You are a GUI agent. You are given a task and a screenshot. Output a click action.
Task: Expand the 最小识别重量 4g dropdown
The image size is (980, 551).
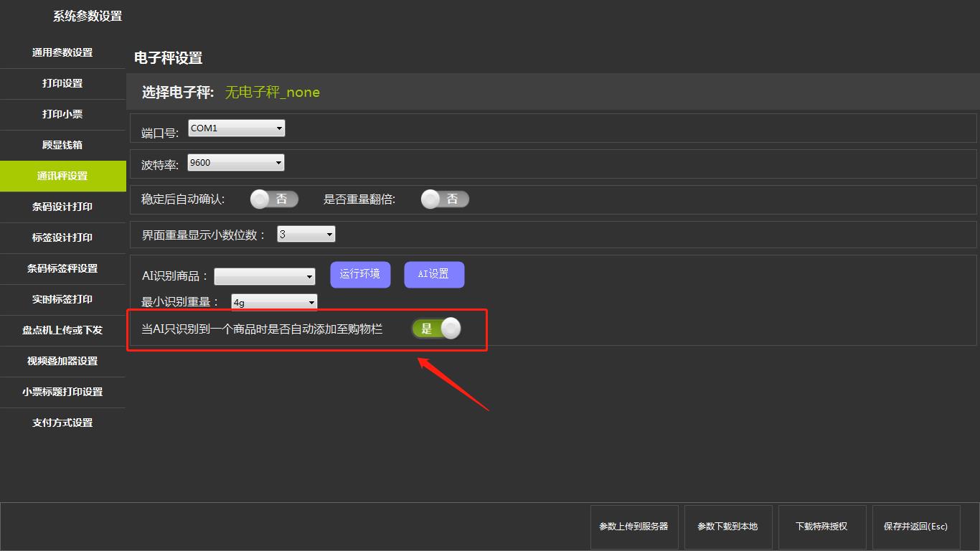(273, 303)
